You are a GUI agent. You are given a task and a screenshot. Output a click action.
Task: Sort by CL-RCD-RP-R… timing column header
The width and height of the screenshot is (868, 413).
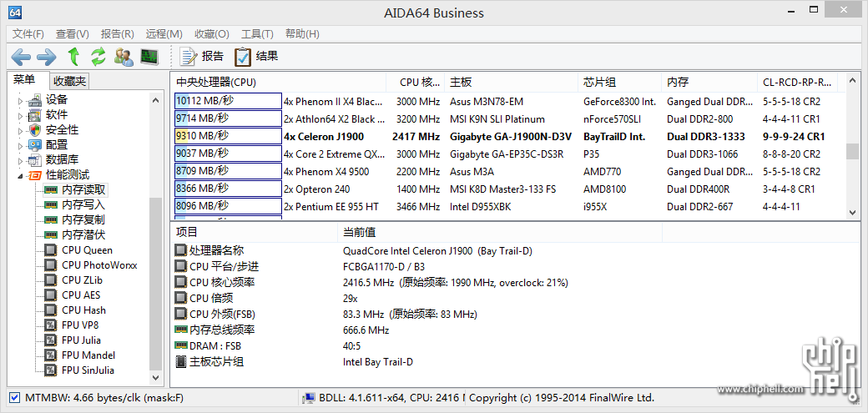click(x=797, y=83)
